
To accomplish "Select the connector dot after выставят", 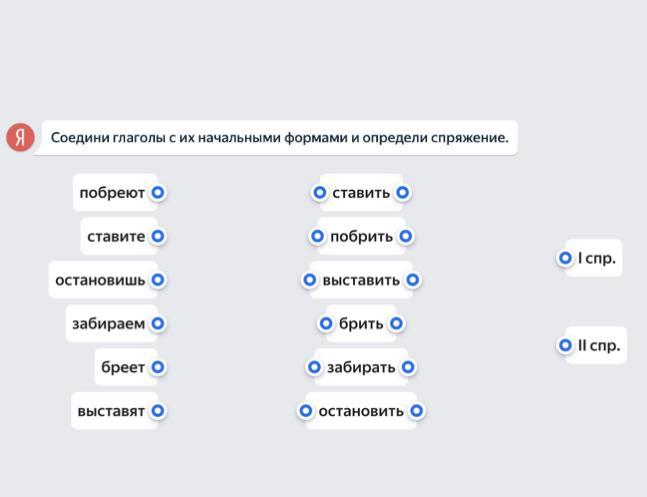I will click(157, 411).
